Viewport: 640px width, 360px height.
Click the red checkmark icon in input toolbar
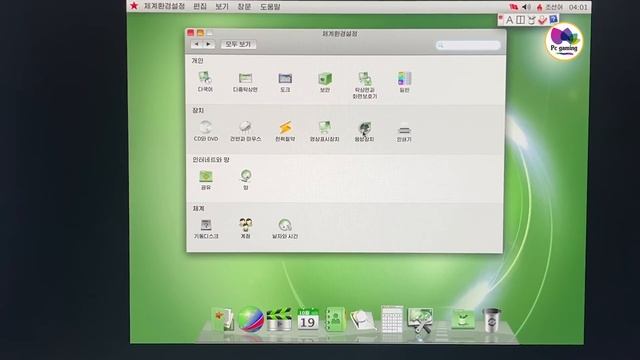click(542, 20)
